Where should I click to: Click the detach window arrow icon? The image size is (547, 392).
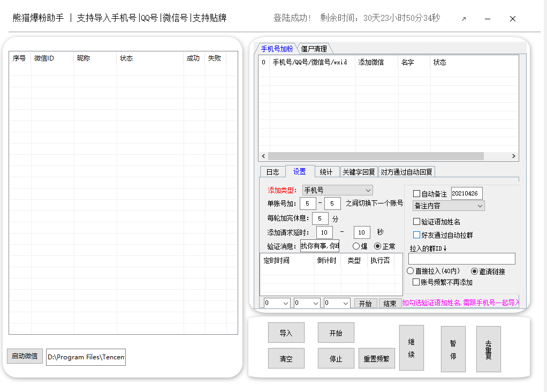click(x=464, y=19)
